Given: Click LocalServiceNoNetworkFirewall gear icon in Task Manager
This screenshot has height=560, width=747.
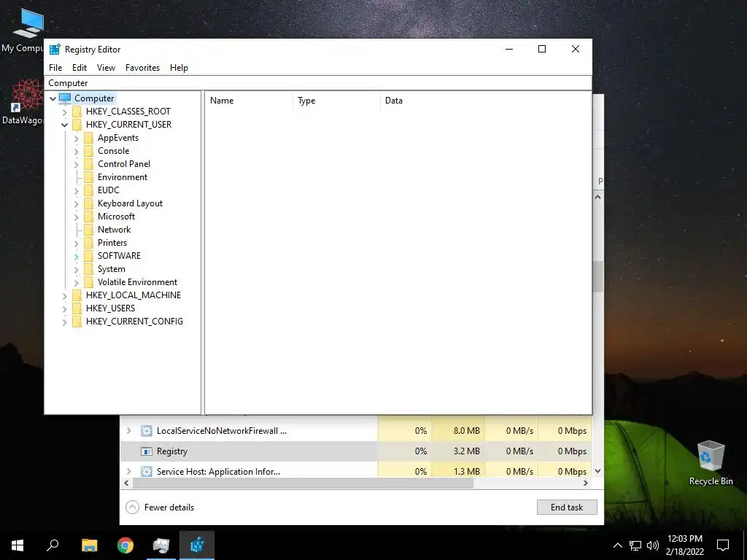Looking at the screenshot, I should 146,430.
